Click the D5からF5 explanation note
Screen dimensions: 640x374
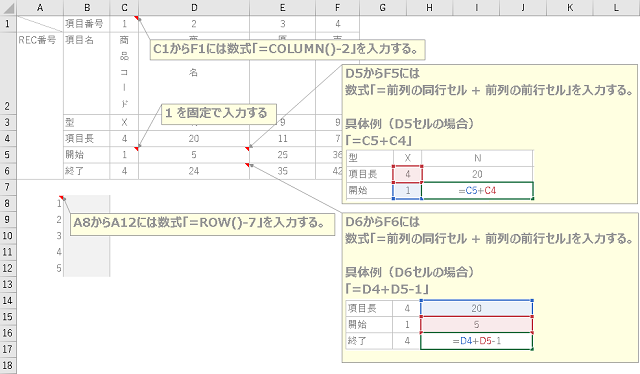[489, 134]
